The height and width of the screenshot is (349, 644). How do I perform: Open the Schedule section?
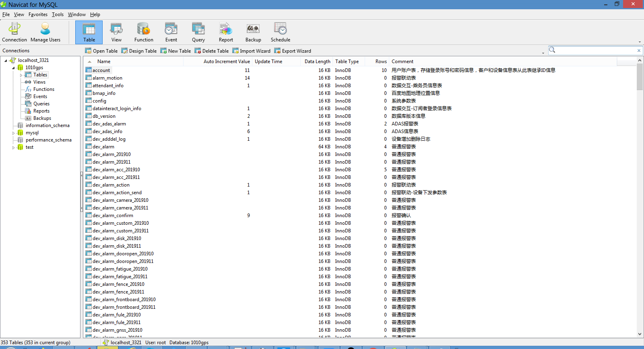coord(281,32)
